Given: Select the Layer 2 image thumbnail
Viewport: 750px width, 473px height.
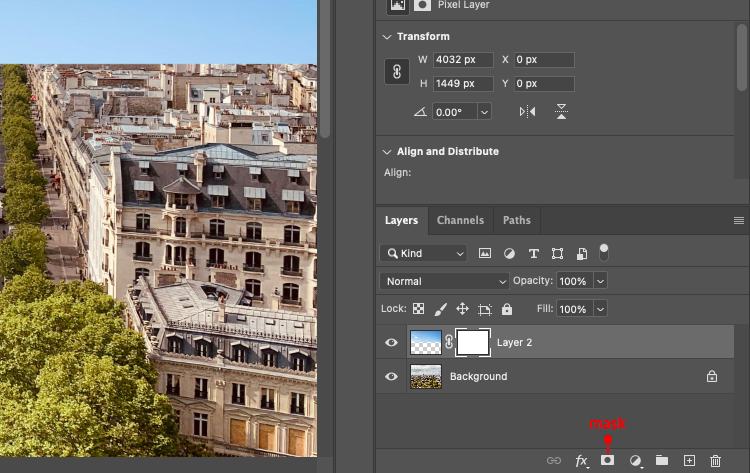Looking at the screenshot, I should click(426, 342).
